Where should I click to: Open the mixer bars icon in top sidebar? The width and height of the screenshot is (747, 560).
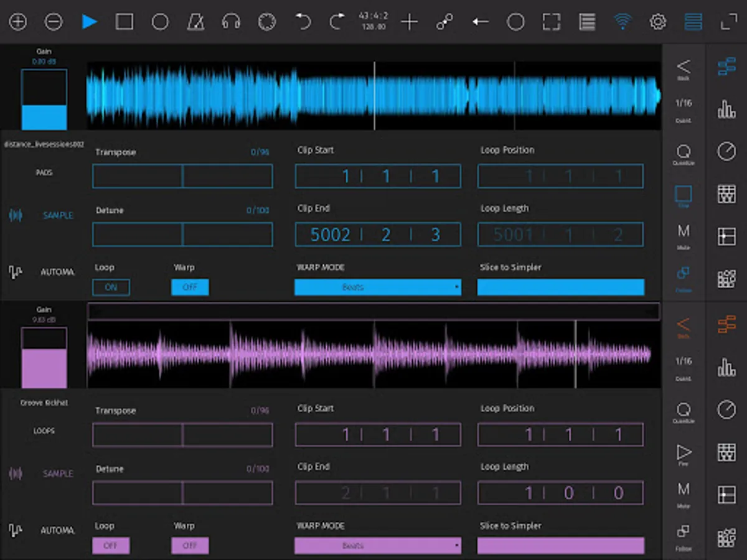point(726,109)
